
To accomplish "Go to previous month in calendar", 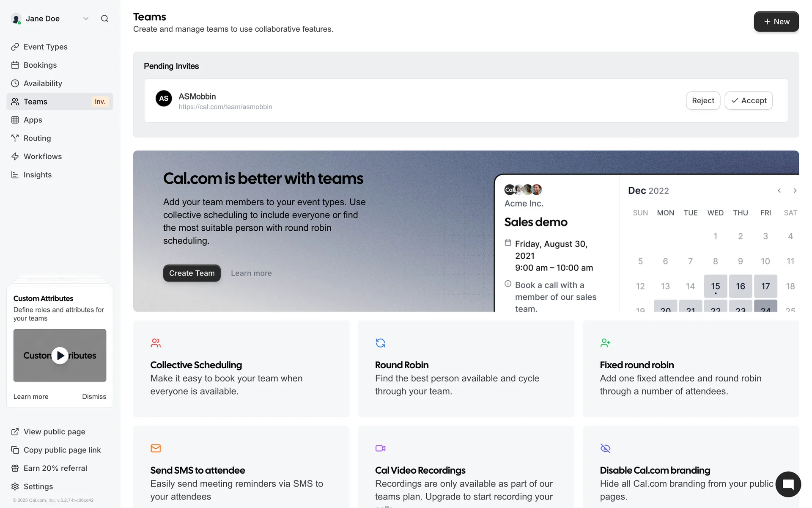I will 779,190.
